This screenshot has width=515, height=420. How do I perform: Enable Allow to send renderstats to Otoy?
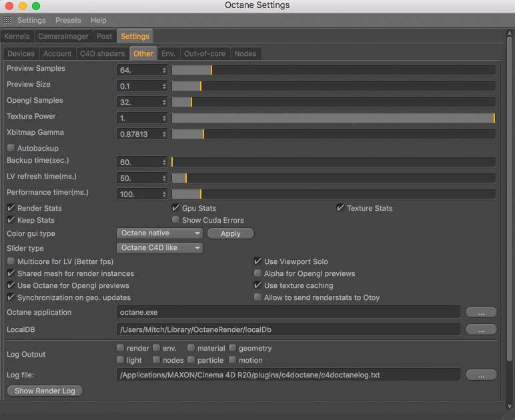click(x=257, y=297)
